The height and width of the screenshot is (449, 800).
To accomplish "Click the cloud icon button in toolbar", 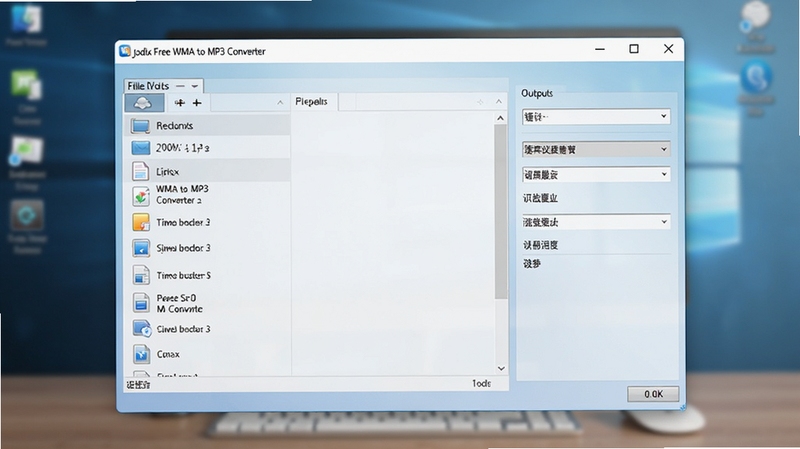I will click(144, 103).
